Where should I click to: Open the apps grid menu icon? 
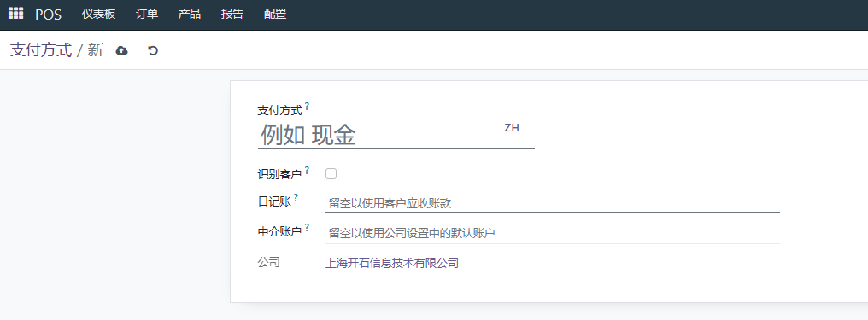[x=15, y=14]
